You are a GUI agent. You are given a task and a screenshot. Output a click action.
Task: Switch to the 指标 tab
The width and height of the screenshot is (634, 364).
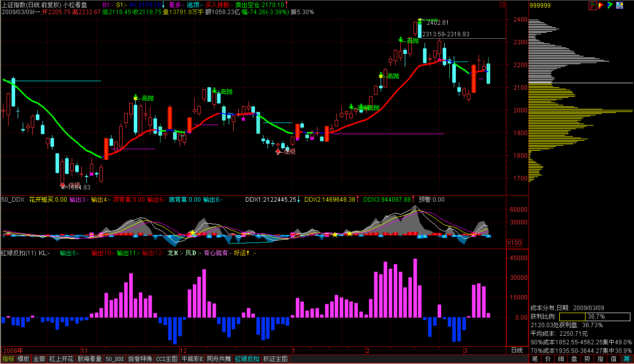(x=8, y=359)
